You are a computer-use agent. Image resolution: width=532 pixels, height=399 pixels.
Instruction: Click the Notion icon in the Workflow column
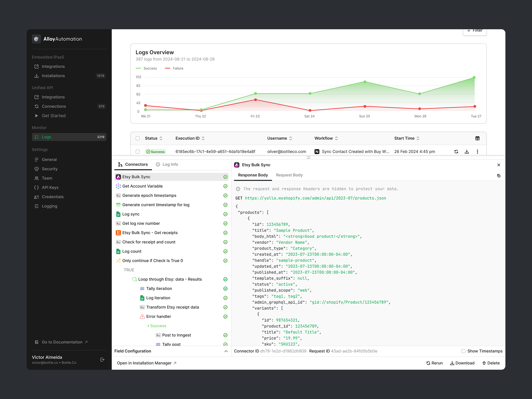(x=317, y=152)
